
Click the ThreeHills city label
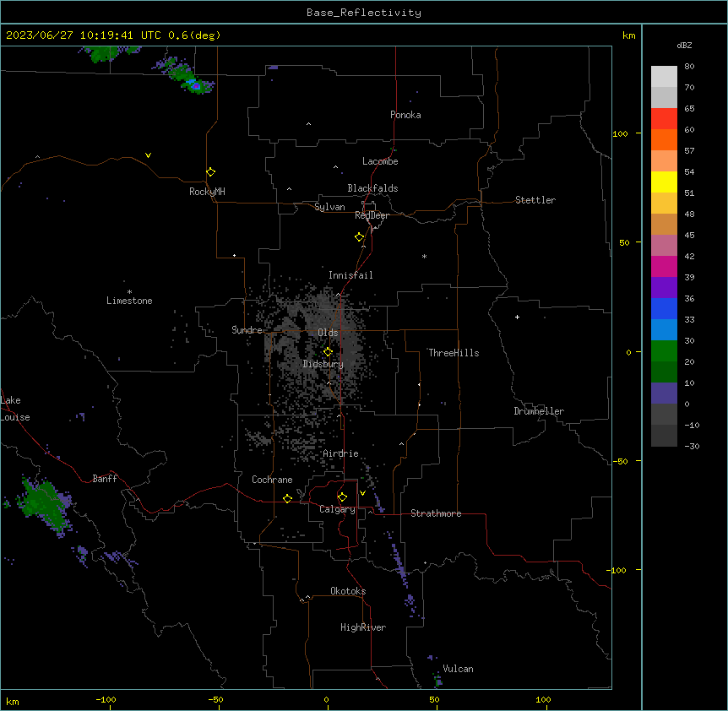454,353
